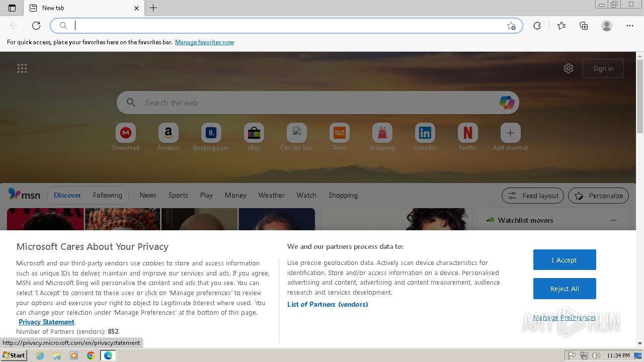
Task: Open the eBay shortcut tile
Action: tap(254, 137)
